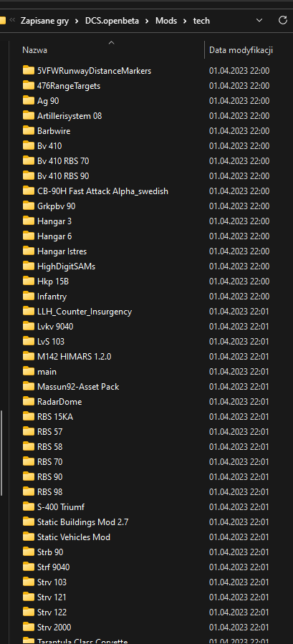This screenshot has height=644, width=293.
Task: Select the RBS 98 folder name
Action: [49, 492]
